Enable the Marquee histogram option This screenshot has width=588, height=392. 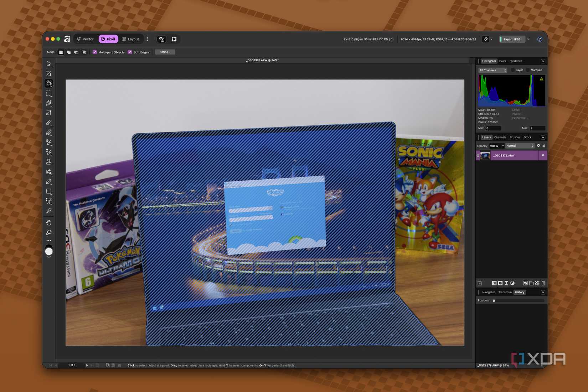[528, 70]
